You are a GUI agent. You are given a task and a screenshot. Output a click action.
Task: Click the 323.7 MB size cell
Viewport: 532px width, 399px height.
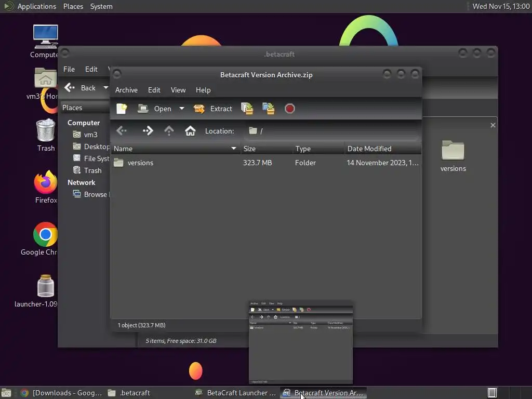[x=257, y=163]
